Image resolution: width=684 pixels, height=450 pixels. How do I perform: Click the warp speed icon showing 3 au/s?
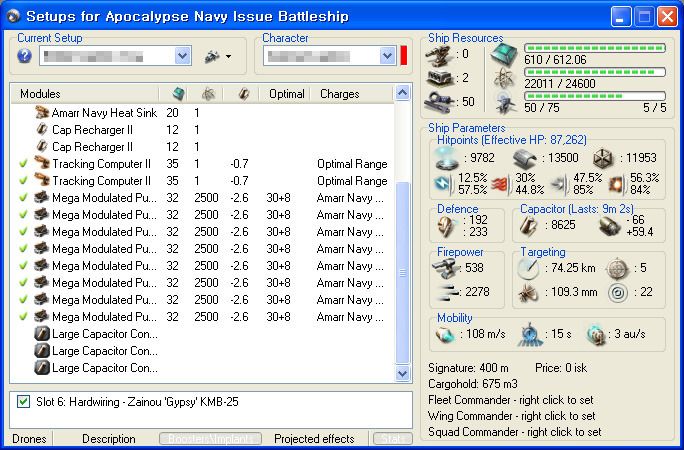pyautogui.click(x=597, y=334)
